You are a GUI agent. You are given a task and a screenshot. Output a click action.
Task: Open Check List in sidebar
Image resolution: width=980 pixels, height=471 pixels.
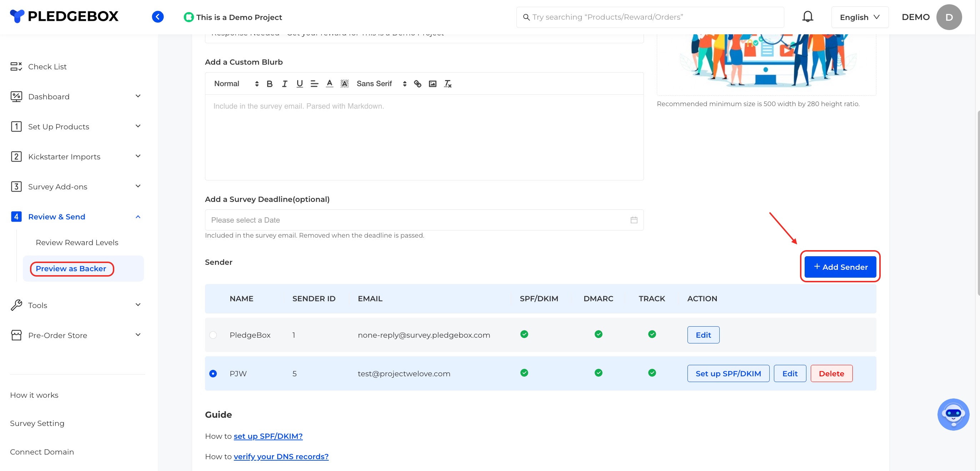click(47, 66)
